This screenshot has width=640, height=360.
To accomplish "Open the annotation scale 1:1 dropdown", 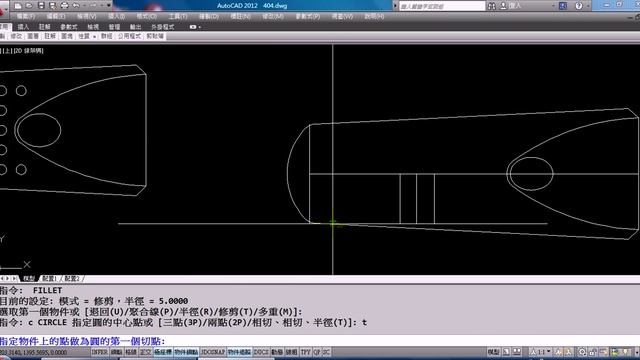I will pyautogui.click(x=540, y=352).
